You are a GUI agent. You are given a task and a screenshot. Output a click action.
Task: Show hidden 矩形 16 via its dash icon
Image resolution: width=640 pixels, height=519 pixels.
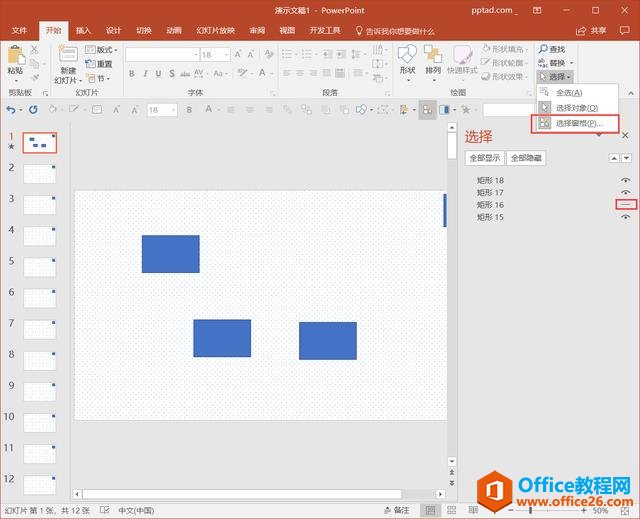(x=626, y=204)
